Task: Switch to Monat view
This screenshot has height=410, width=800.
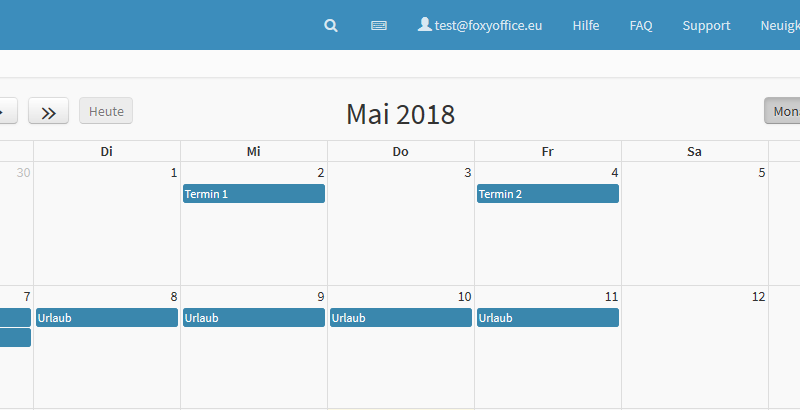Action: click(x=784, y=111)
